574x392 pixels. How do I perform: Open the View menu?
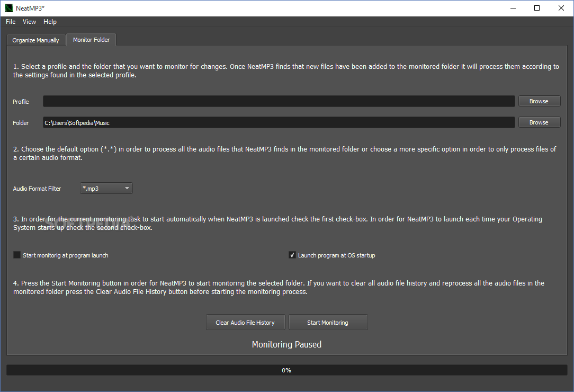pyautogui.click(x=29, y=22)
